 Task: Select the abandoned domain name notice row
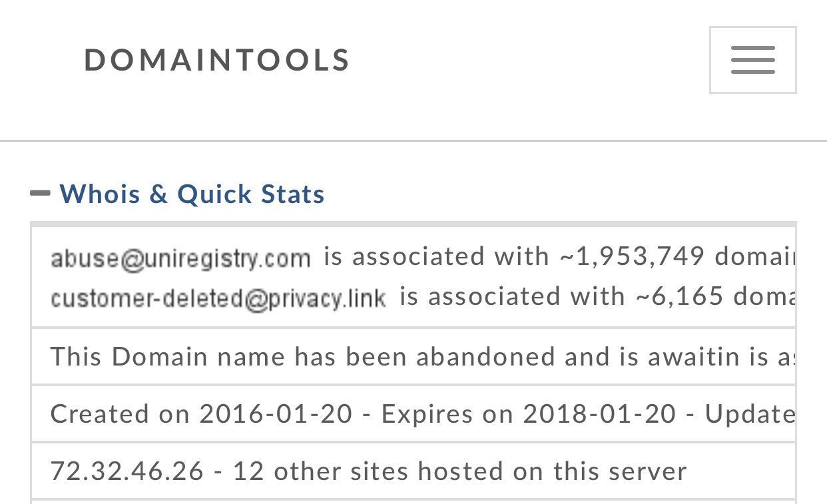coord(413,356)
